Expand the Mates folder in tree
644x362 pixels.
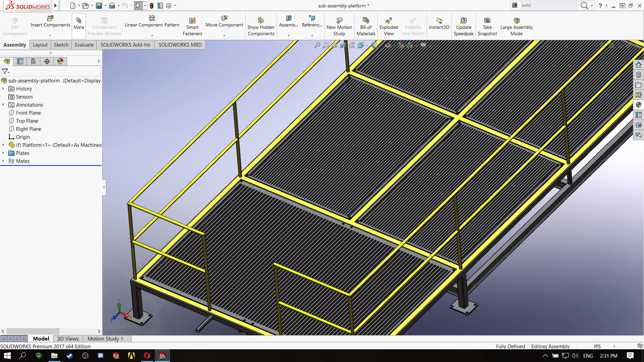coord(3,161)
